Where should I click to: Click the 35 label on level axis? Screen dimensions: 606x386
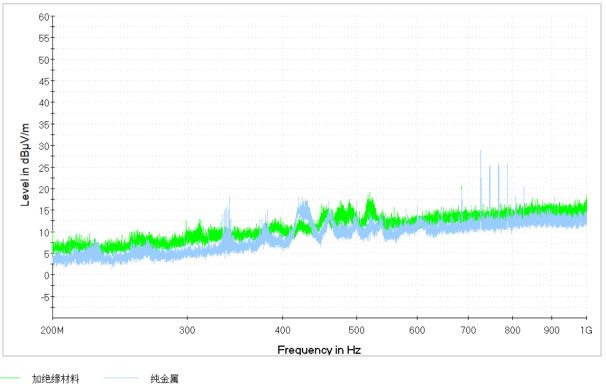point(44,125)
